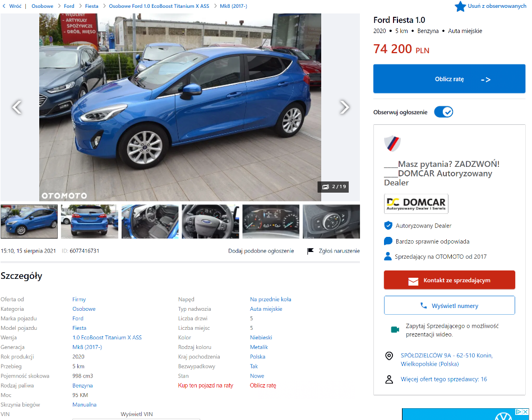Click the speech bubble response icon
Image resolution: width=532 pixels, height=420 pixels.
388,241
